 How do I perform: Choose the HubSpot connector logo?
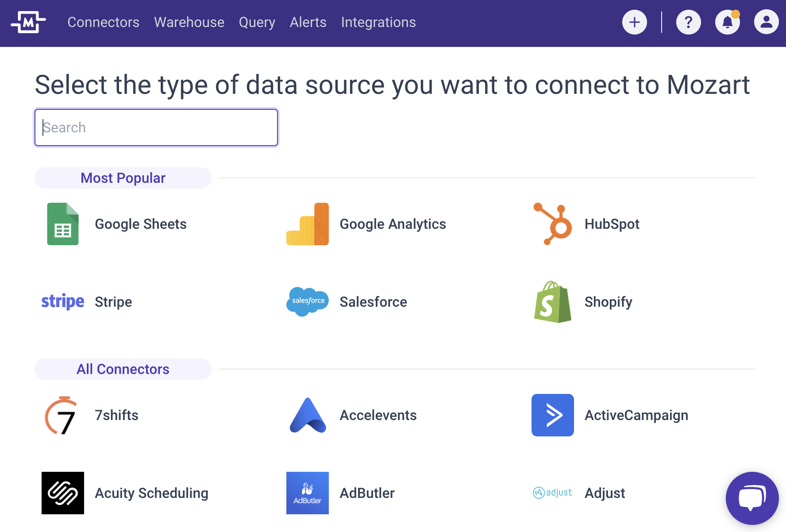click(x=553, y=224)
